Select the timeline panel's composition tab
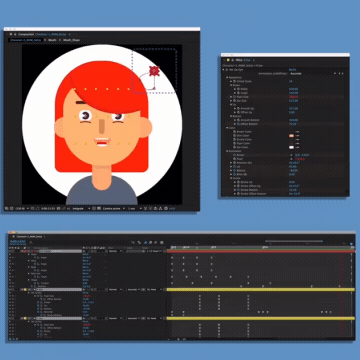 click(29, 237)
